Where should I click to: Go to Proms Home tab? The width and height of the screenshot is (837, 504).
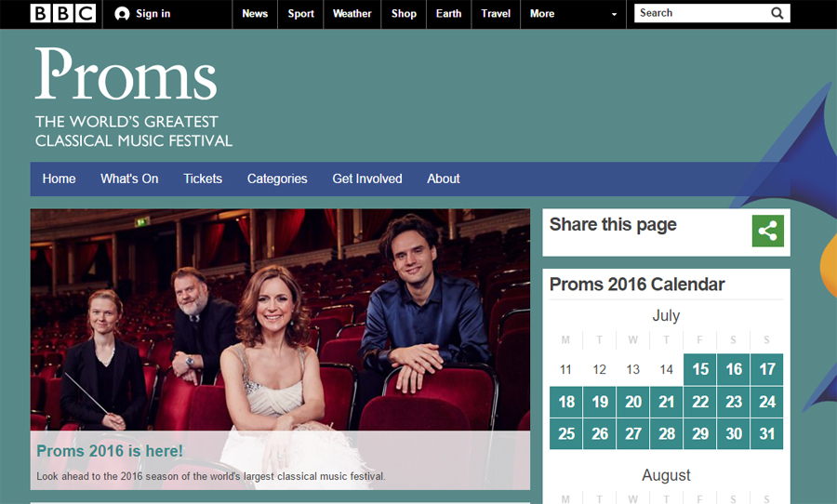pyautogui.click(x=59, y=179)
